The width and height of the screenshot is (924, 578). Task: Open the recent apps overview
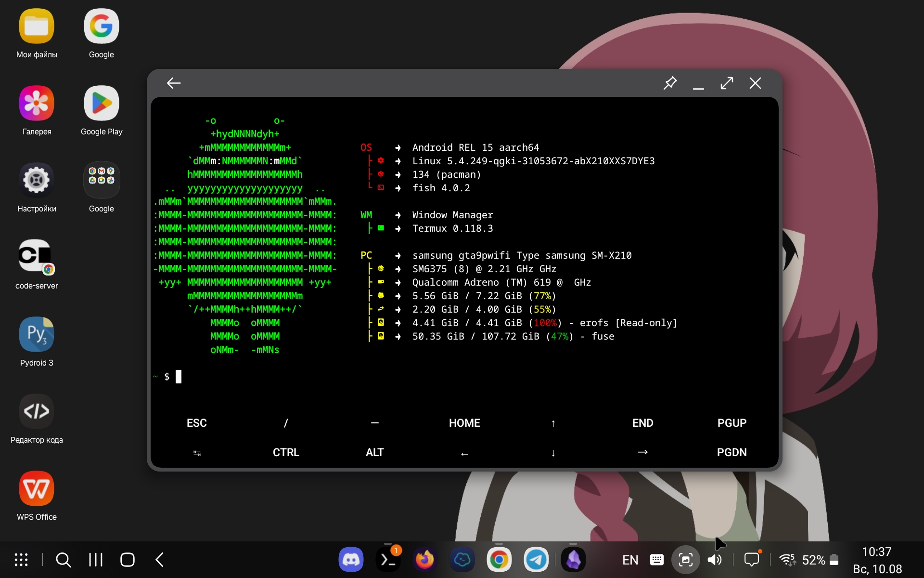click(x=95, y=559)
